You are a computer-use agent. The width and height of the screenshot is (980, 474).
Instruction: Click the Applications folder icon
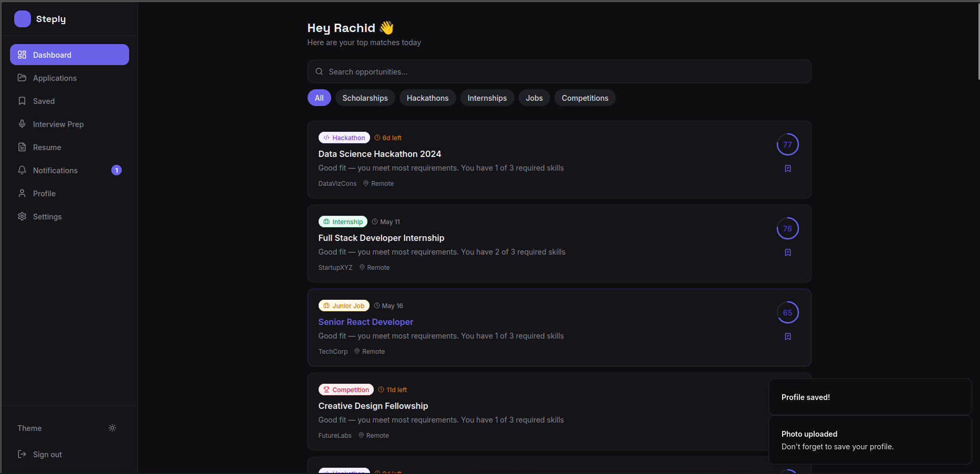tap(22, 78)
